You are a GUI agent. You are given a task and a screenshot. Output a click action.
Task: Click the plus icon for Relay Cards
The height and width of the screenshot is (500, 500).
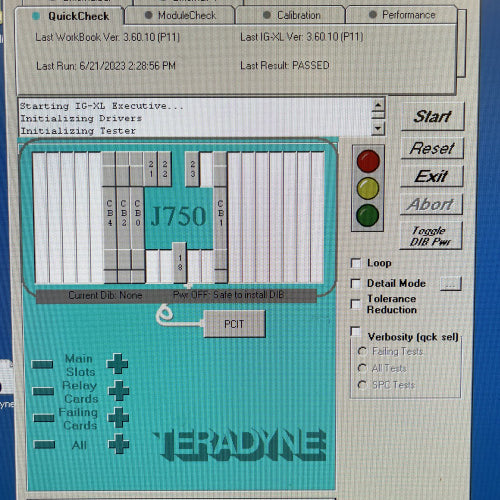[x=118, y=390]
